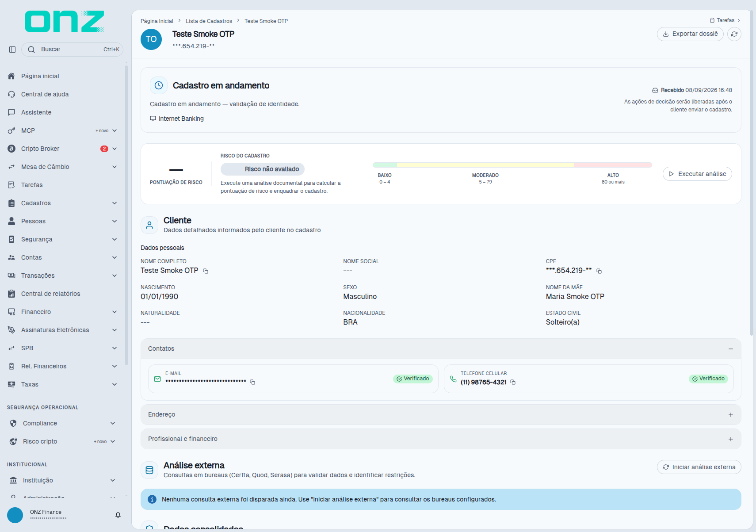Screen dimensions: 756x532
Task: Click the refresh icon beside Exportar dossiê
Action: (x=734, y=34)
